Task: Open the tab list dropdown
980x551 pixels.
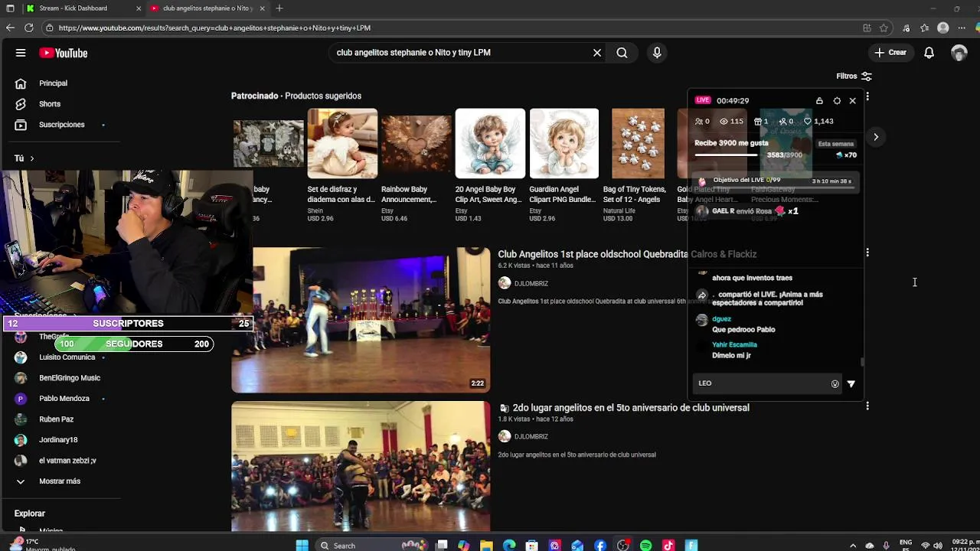Action: click(10, 8)
